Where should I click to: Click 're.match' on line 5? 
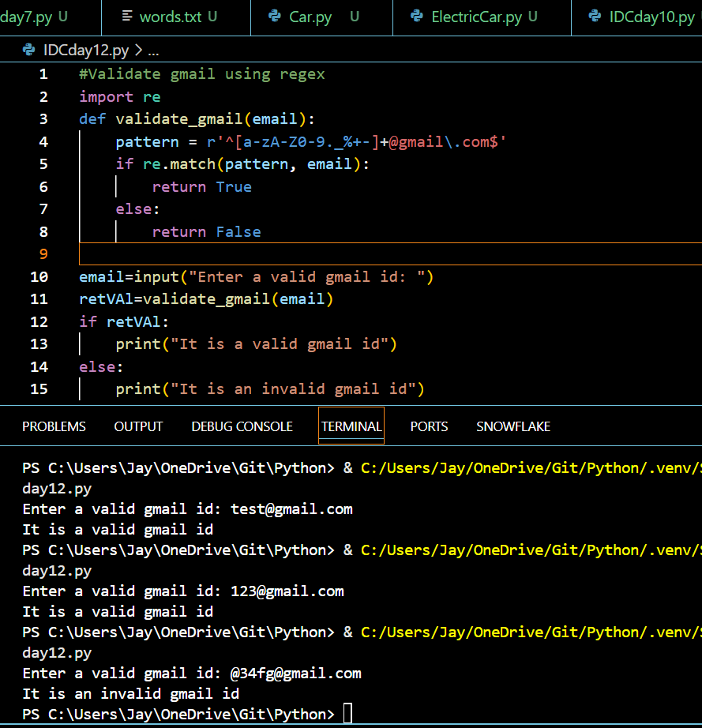[x=179, y=164]
